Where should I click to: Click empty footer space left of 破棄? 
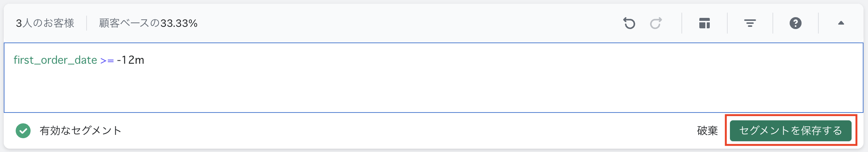click(410, 131)
